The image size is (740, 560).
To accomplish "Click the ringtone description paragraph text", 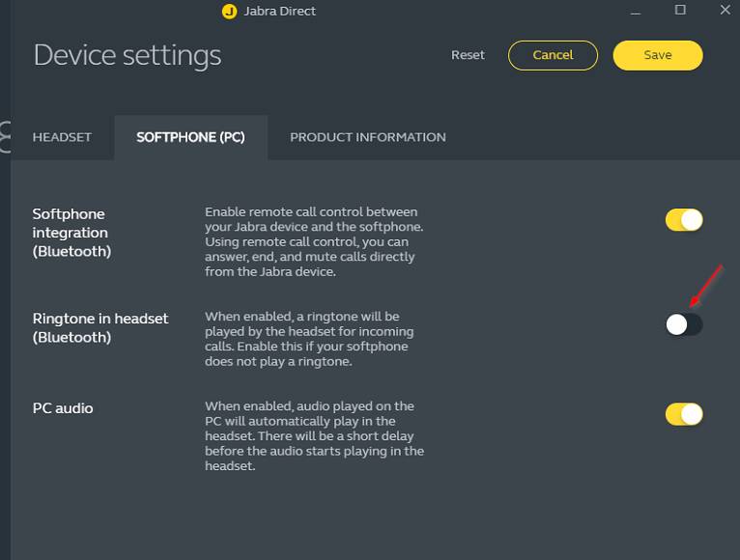I will (x=309, y=339).
